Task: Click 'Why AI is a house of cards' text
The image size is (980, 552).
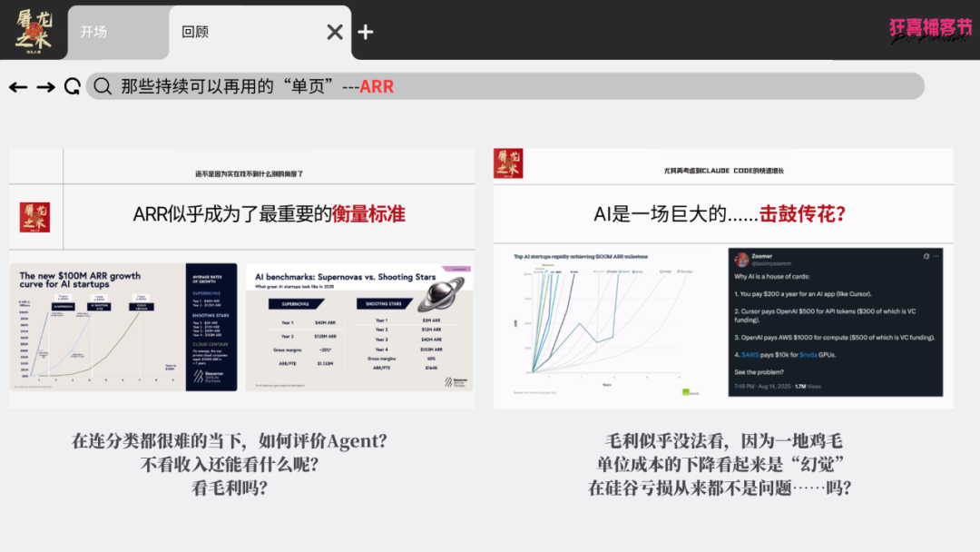Action: (x=772, y=276)
